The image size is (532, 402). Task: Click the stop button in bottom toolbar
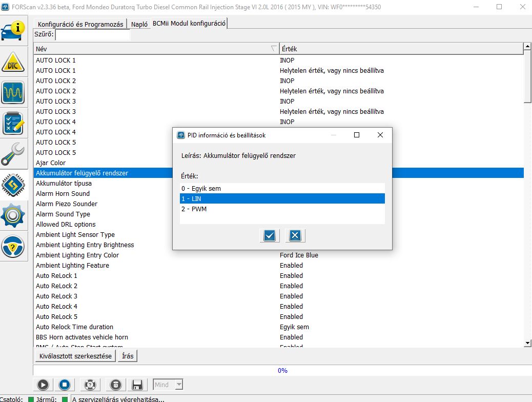tap(65, 385)
